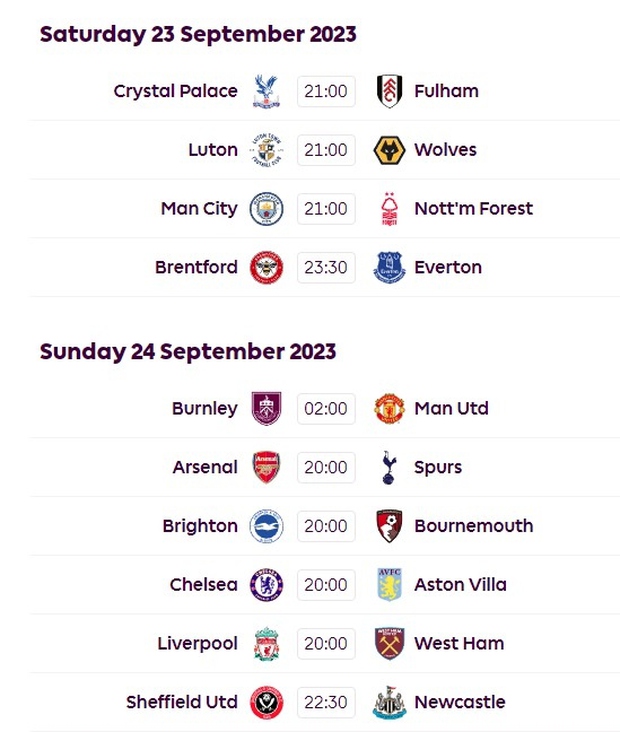Click the Liverpool club badge
Viewport: 620px width, 732px height.
[266, 643]
